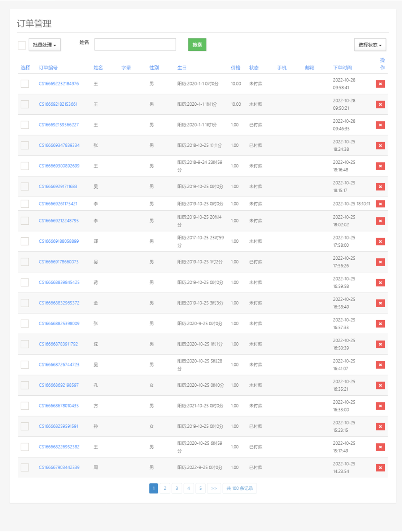Go to page 4
Viewport: 402px width, 532px height.
(188, 488)
